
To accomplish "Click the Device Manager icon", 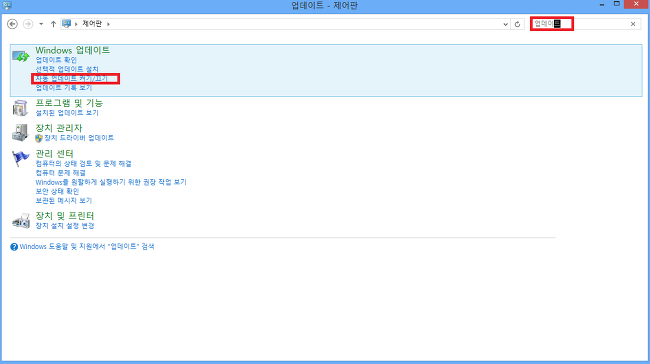I will [20, 133].
